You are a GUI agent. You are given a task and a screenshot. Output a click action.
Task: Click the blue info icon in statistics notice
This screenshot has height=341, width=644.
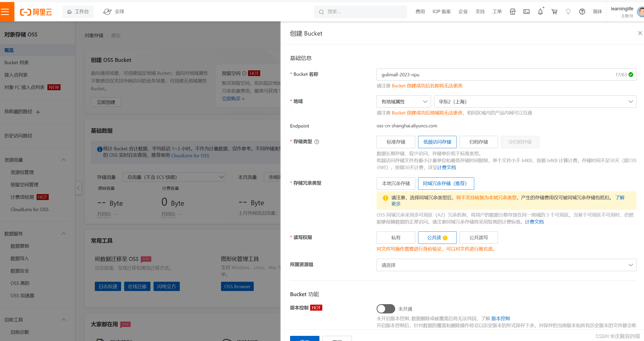pyautogui.click(x=100, y=149)
